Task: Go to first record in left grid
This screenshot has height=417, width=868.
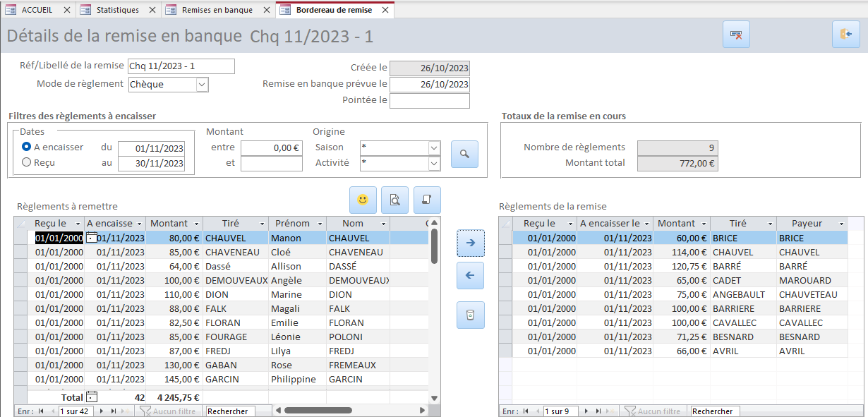Action: click(x=41, y=411)
